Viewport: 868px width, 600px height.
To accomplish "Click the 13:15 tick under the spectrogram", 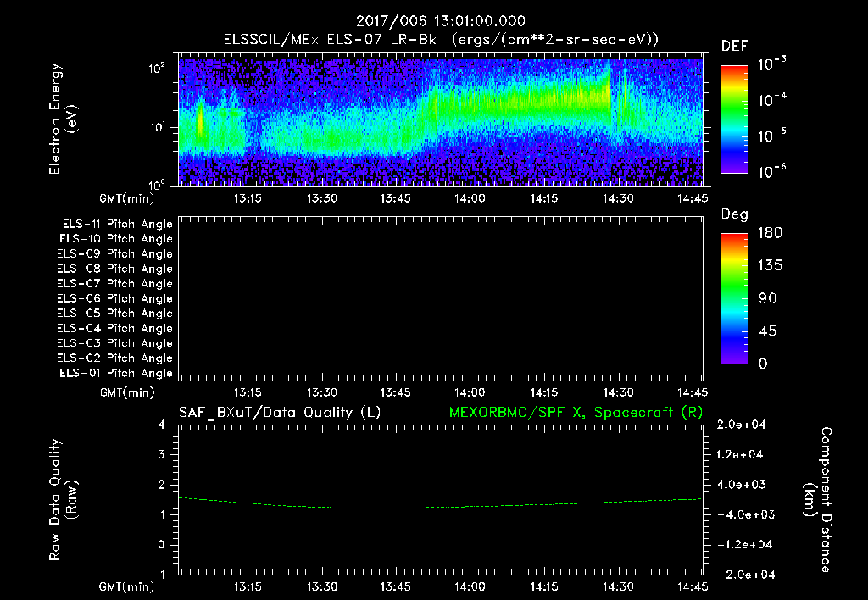I will click(248, 198).
